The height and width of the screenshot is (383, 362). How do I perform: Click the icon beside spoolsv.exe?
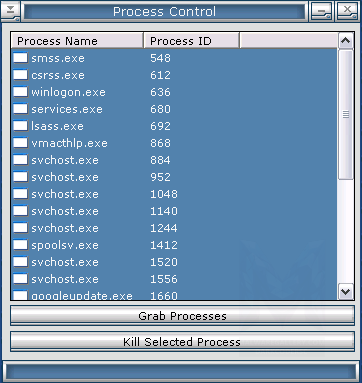pos(20,245)
